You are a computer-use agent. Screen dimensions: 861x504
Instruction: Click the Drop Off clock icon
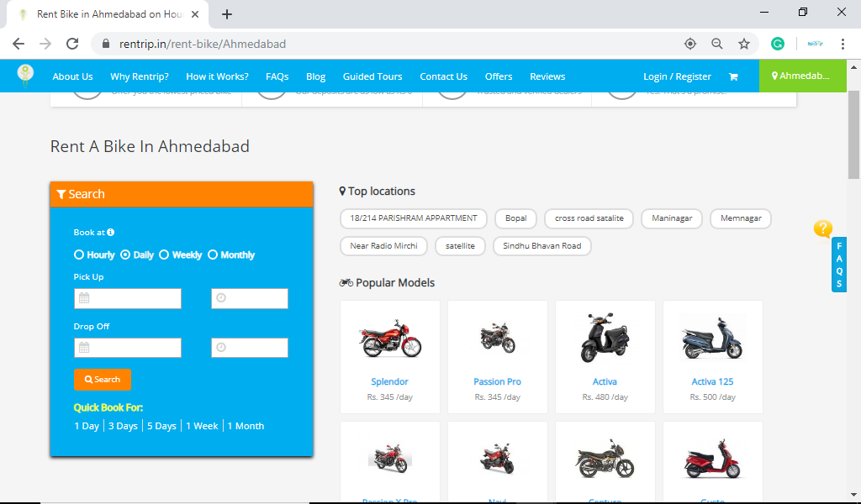(x=221, y=347)
